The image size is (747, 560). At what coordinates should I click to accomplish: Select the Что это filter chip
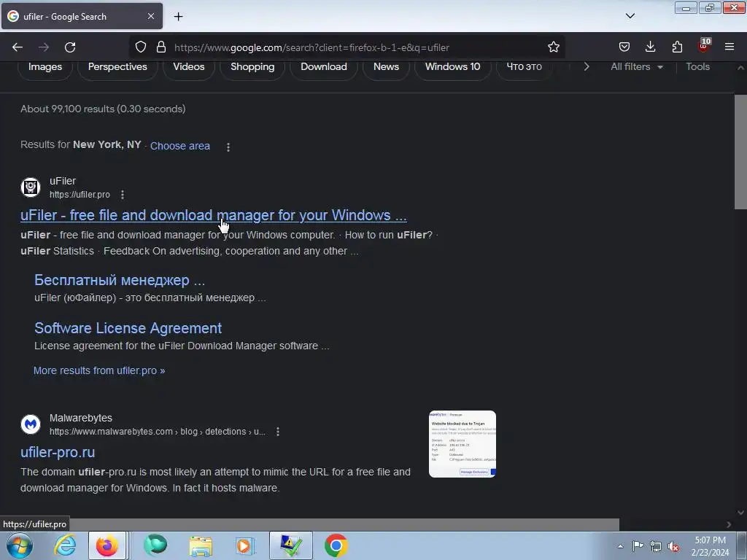(x=524, y=66)
